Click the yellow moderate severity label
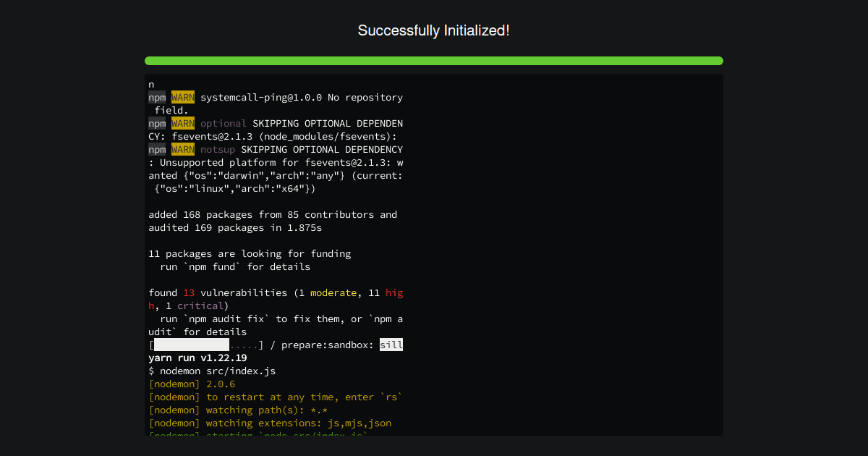The width and height of the screenshot is (868, 456). [333, 292]
